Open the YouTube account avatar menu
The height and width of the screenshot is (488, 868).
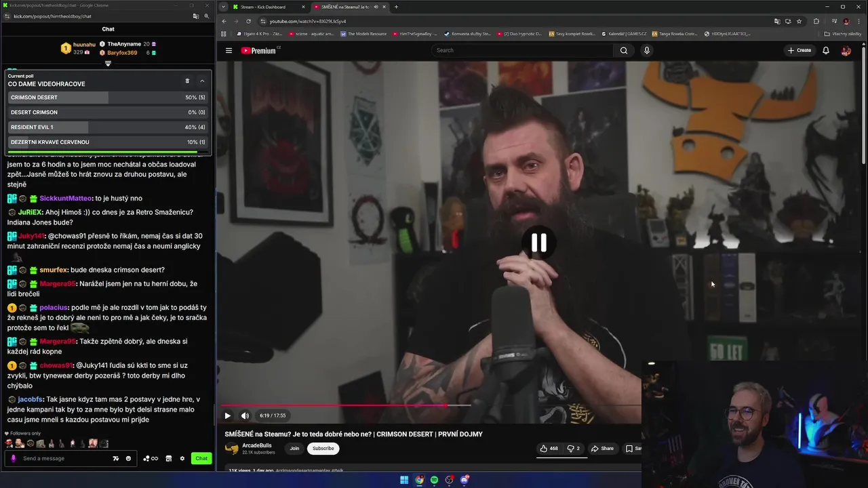click(846, 50)
